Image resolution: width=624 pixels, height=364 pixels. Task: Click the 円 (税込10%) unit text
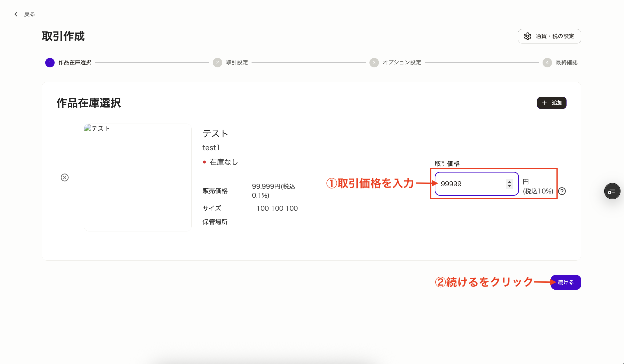pyautogui.click(x=538, y=186)
